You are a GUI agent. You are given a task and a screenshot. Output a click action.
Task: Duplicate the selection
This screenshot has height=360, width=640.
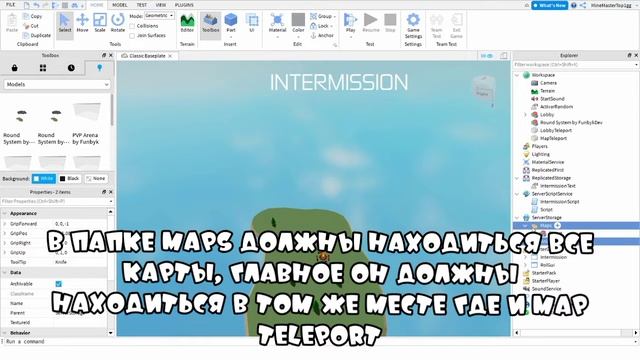37,36
